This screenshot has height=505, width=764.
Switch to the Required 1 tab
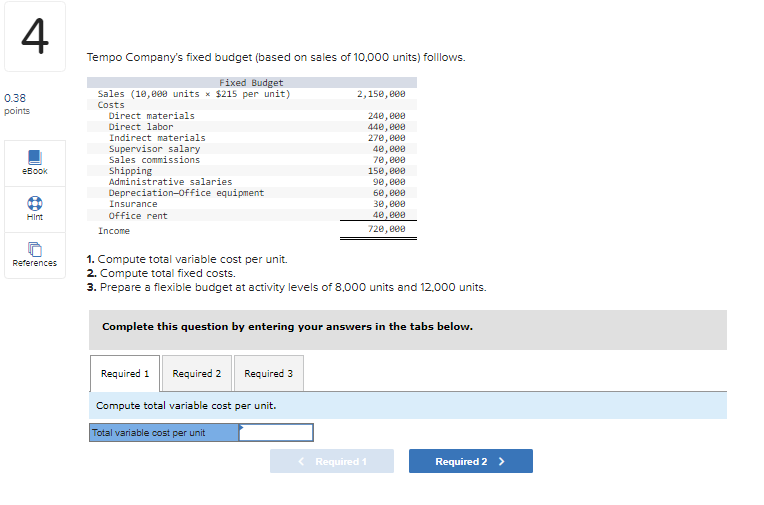(125, 373)
